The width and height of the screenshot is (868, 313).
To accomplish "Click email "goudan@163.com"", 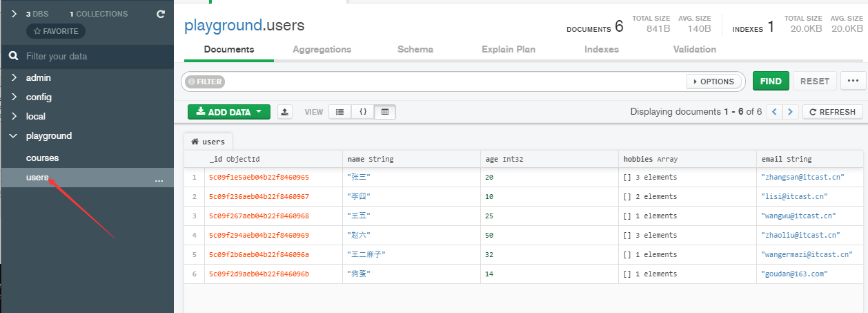I will [794, 274].
